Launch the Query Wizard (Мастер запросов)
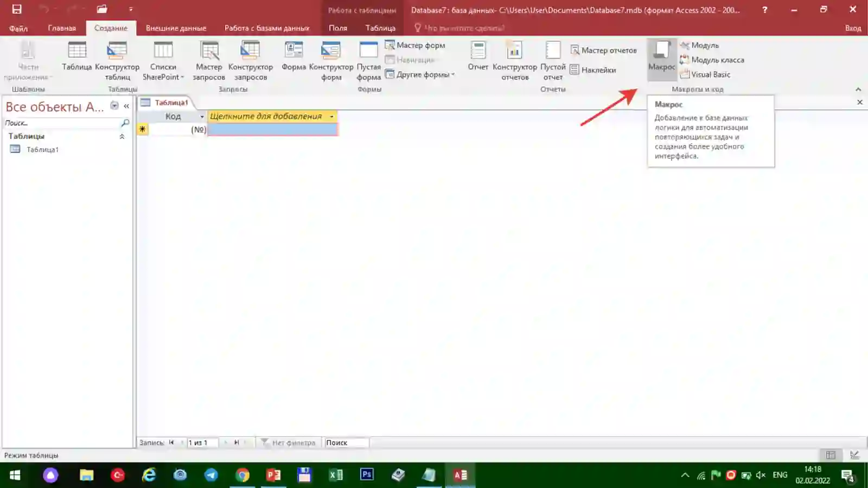This screenshot has height=488, width=868. pyautogui.click(x=209, y=61)
